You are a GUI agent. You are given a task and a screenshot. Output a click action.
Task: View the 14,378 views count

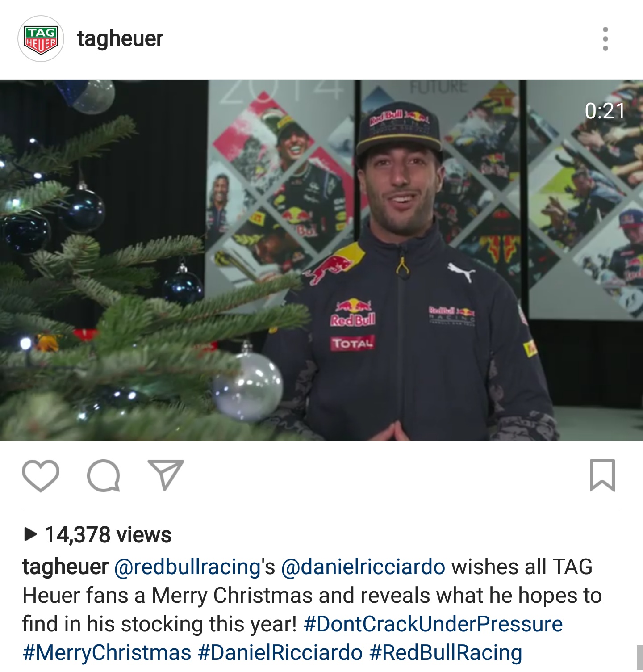[108, 534]
